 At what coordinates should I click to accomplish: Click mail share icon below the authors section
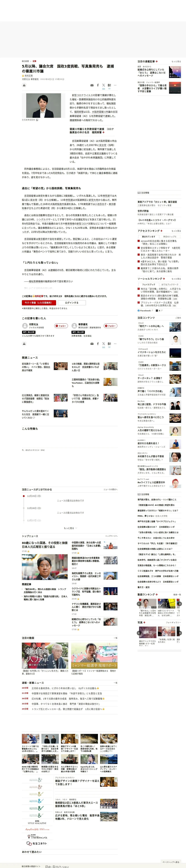92,344
